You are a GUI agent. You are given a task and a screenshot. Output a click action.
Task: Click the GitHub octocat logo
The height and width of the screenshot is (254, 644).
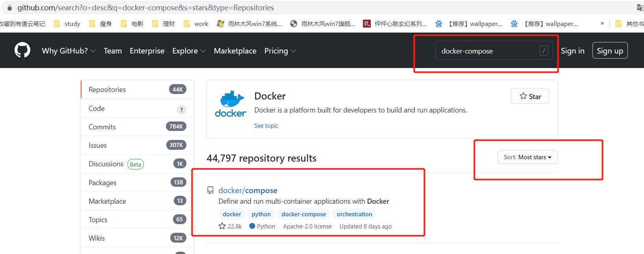(22, 50)
